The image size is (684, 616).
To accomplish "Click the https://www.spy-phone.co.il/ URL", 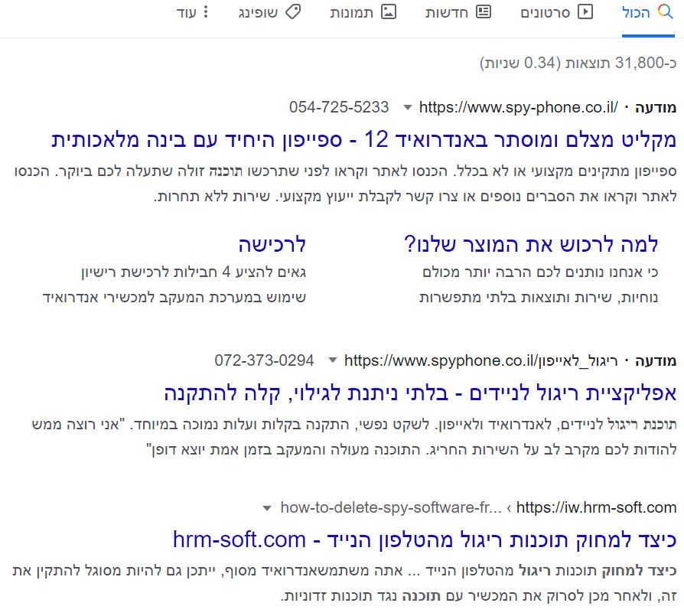I will point(518,107).
